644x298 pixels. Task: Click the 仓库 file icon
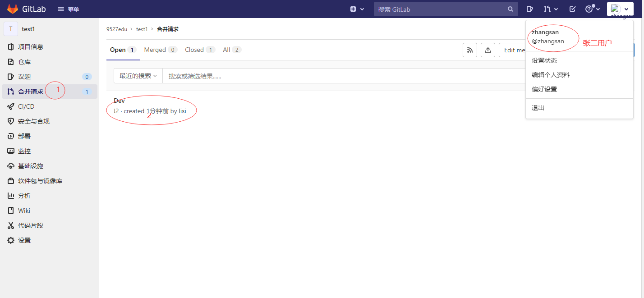coord(11,62)
